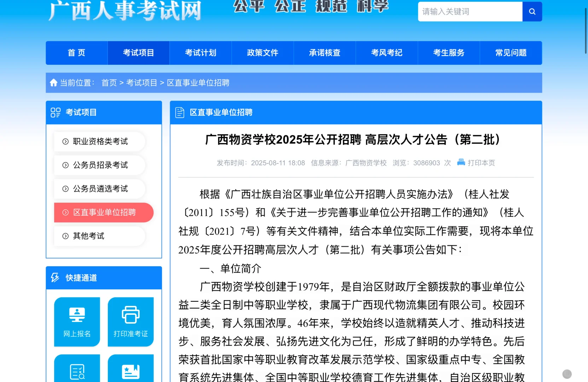The image size is (588, 382).
Task: Click the 广西人事考试网 site logo
Action: [x=125, y=10]
